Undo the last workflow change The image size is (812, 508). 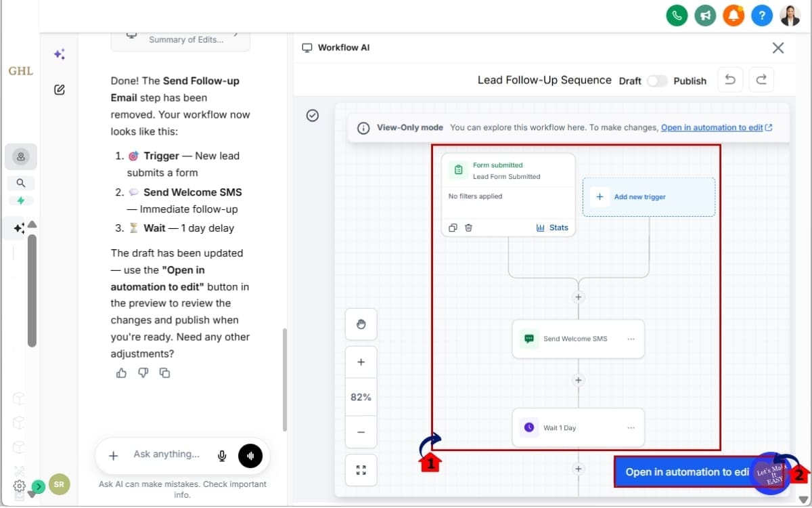pyautogui.click(x=730, y=80)
